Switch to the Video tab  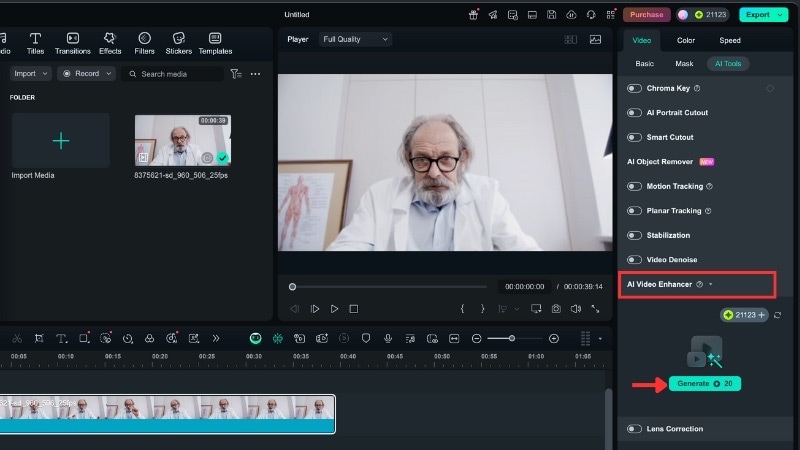coord(641,40)
